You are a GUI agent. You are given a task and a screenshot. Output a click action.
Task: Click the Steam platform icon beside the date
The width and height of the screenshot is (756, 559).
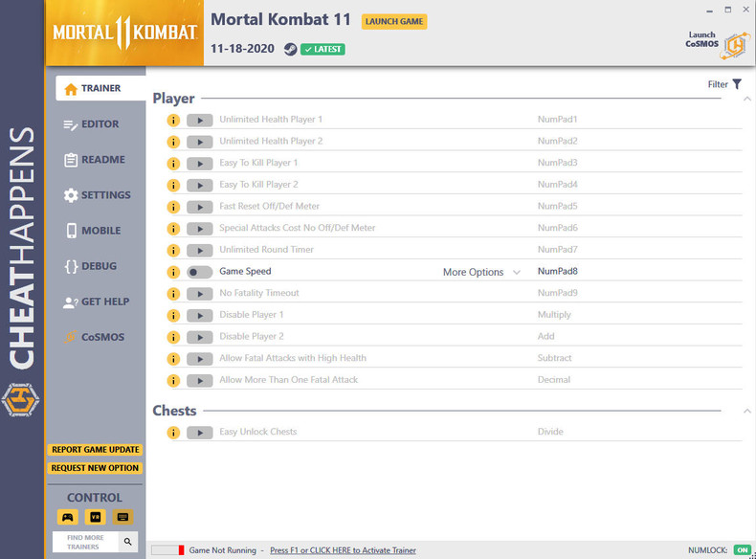[x=290, y=49]
